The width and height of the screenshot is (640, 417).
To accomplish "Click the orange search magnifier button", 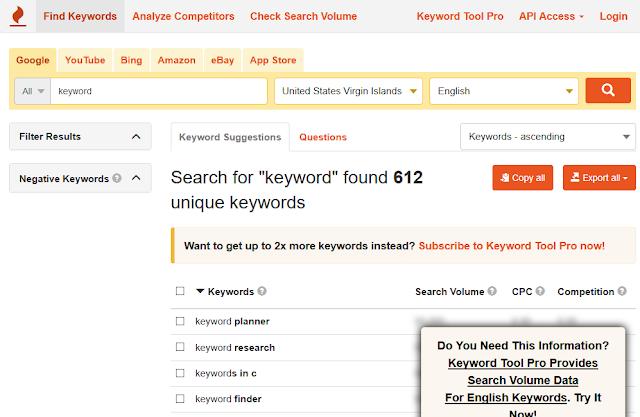I will pyautogui.click(x=608, y=90).
